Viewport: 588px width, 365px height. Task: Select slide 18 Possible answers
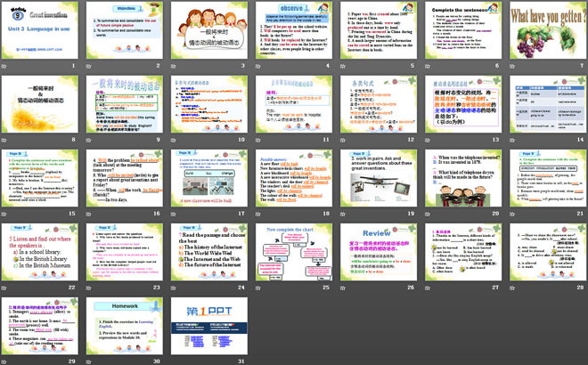click(294, 178)
